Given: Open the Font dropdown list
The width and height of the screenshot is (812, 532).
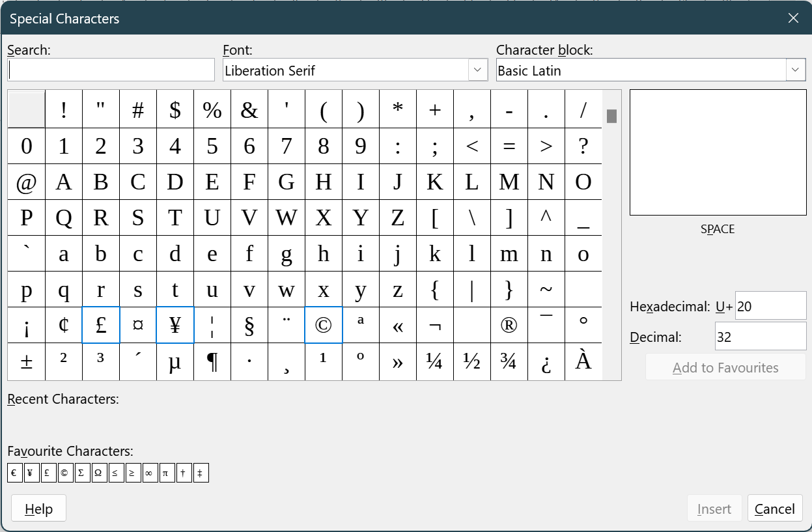Looking at the screenshot, I should tap(478, 70).
